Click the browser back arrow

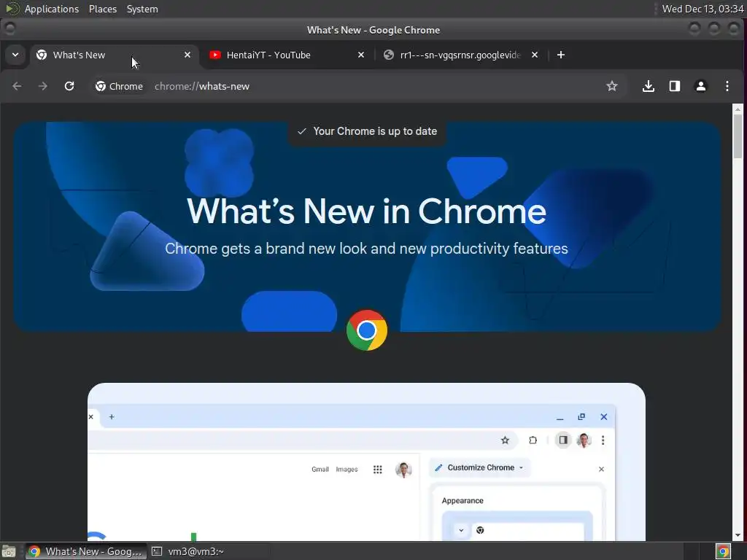tap(18, 86)
